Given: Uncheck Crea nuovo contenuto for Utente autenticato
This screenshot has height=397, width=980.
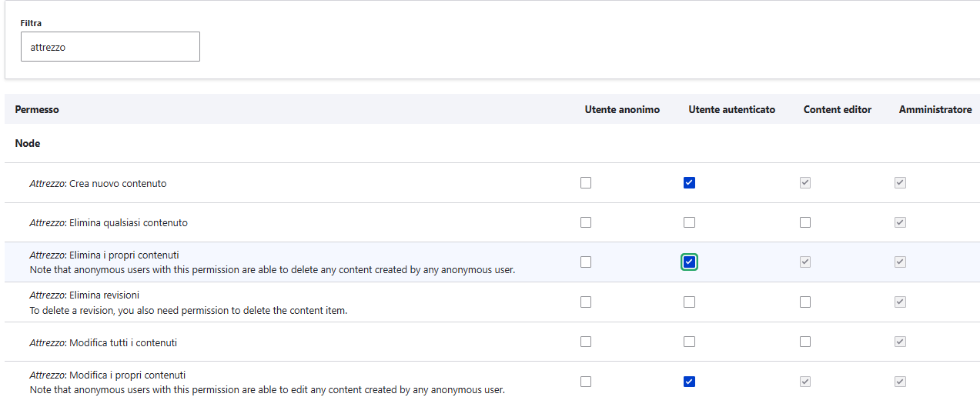Looking at the screenshot, I should (689, 183).
